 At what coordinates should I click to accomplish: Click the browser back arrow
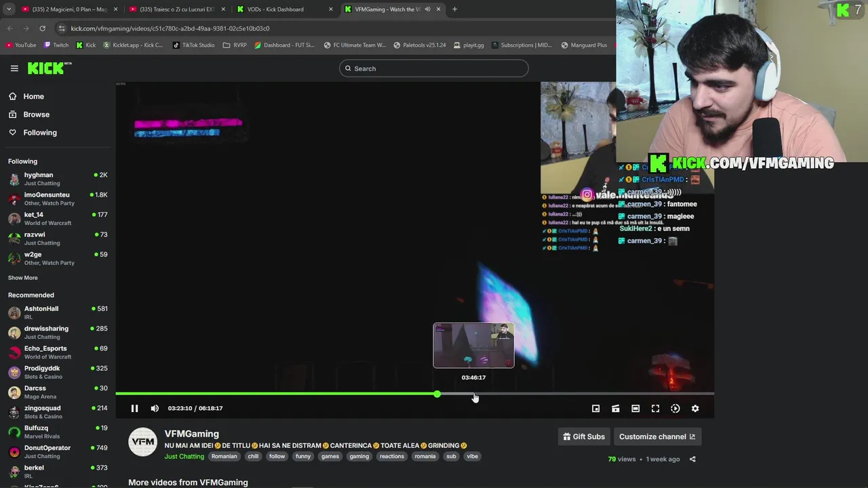10,28
